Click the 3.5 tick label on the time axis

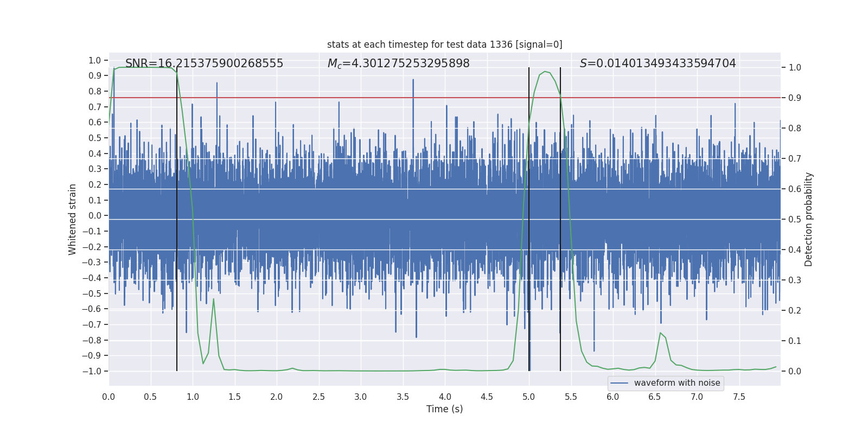coord(403,397)
